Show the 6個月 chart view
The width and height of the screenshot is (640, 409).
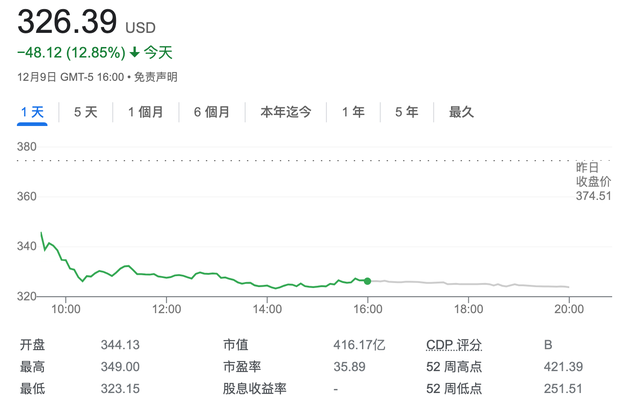[x=212, y=112]
